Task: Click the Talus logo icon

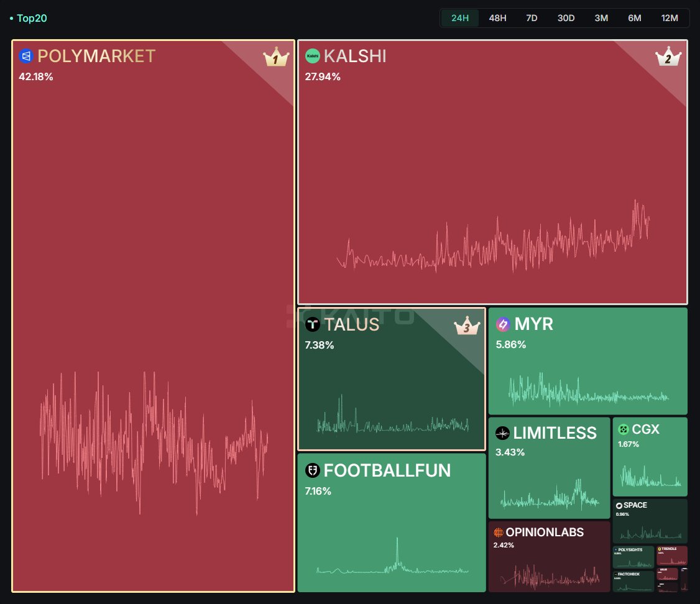Action: (313, 324)
